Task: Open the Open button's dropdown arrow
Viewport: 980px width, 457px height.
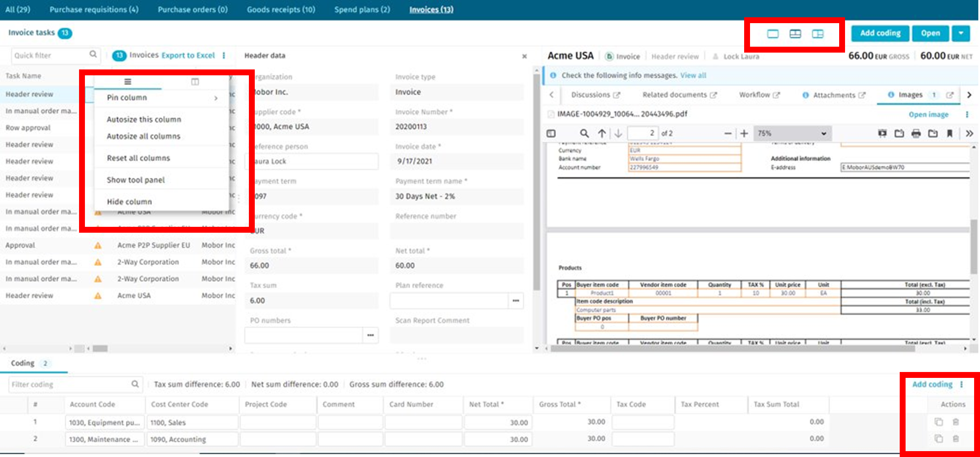Action: tap(961, 33)
